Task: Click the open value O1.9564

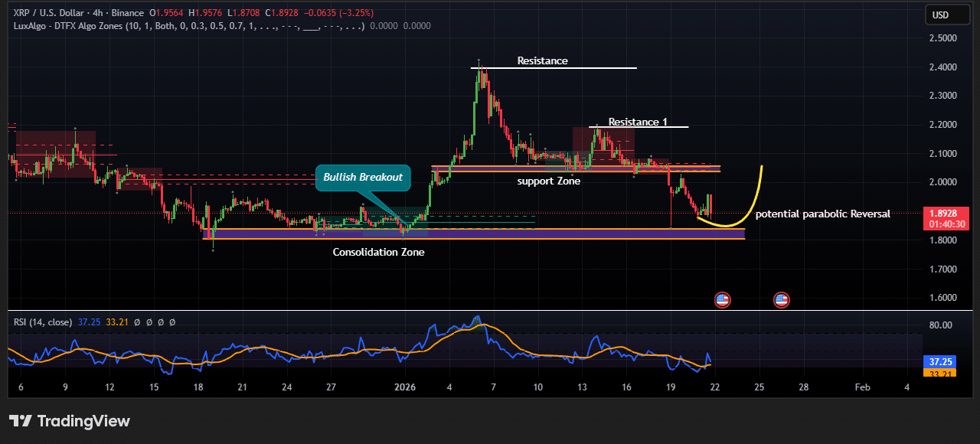Action: (168, 13)
